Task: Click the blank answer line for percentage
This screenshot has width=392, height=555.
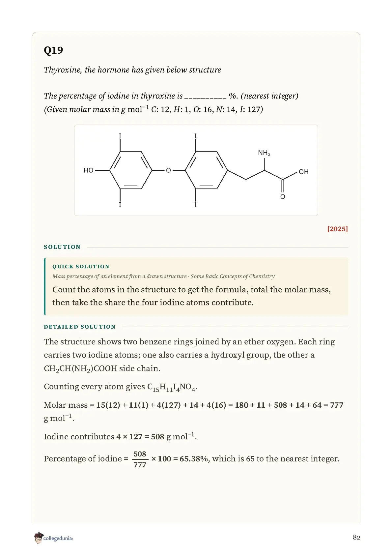Action: pos(205,97)
